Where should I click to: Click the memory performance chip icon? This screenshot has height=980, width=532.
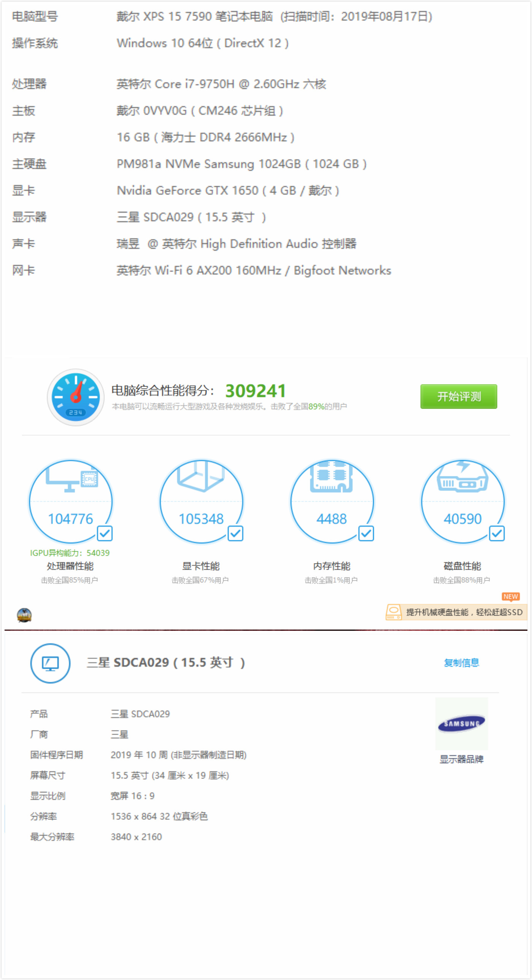point(331,477)
